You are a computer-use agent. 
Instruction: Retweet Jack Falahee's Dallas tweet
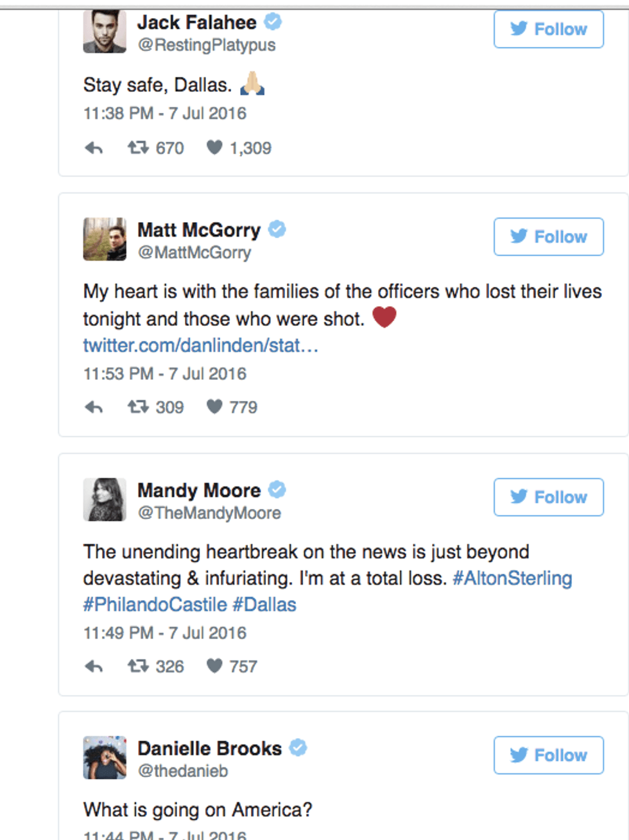tap(138, 148)
